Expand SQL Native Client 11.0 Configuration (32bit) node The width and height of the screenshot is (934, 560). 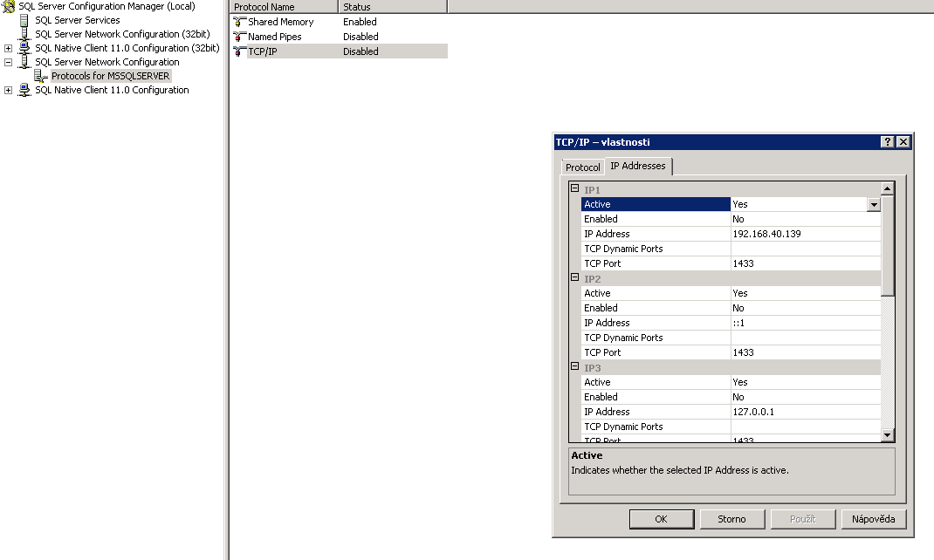coord(9,48)
